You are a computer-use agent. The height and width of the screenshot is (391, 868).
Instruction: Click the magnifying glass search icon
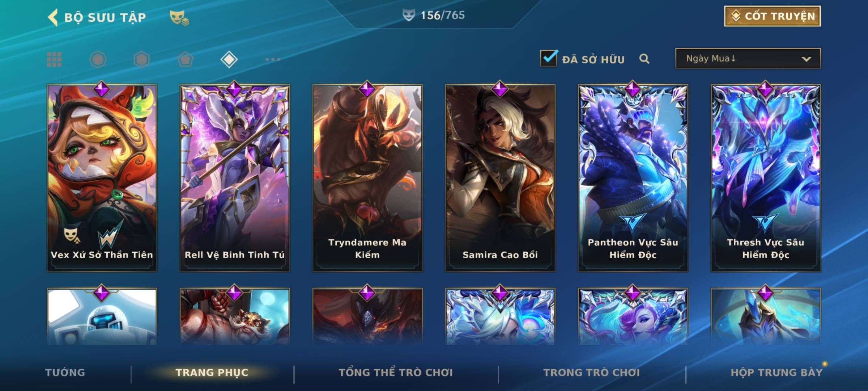coord(644,59)
